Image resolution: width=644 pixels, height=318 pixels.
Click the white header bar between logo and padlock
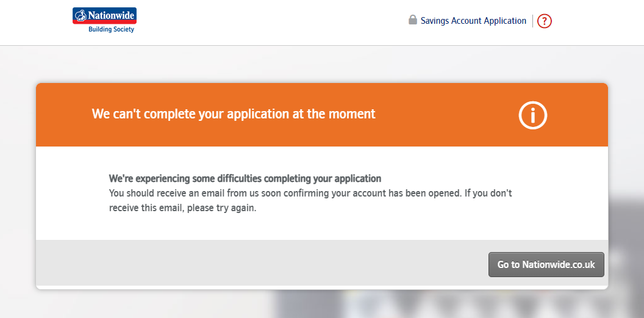point(271,21)
